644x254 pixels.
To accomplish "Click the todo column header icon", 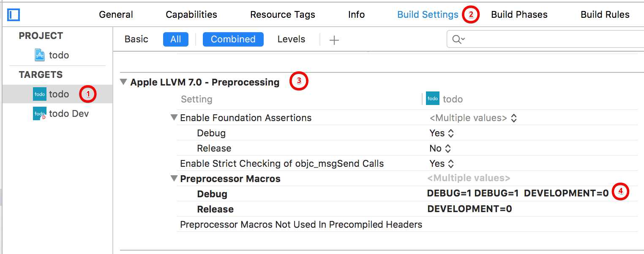I will (433, 98).
